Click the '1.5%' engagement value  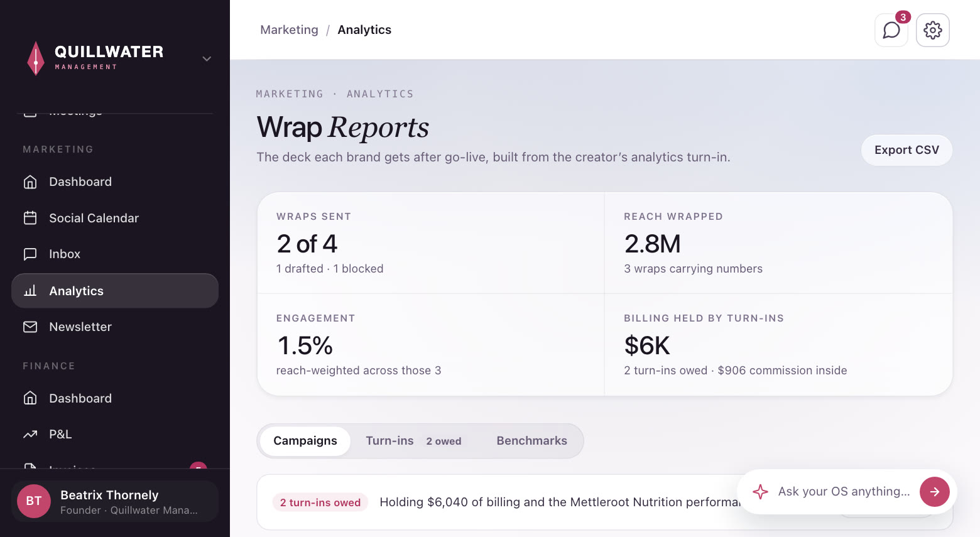305,345
